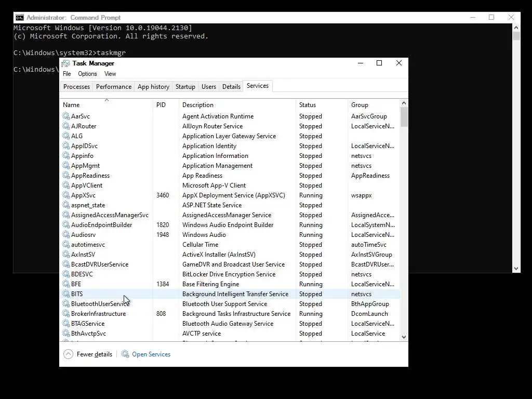Switch to the Startup tab
Screen dimensions: 532x399
point(185,87)
